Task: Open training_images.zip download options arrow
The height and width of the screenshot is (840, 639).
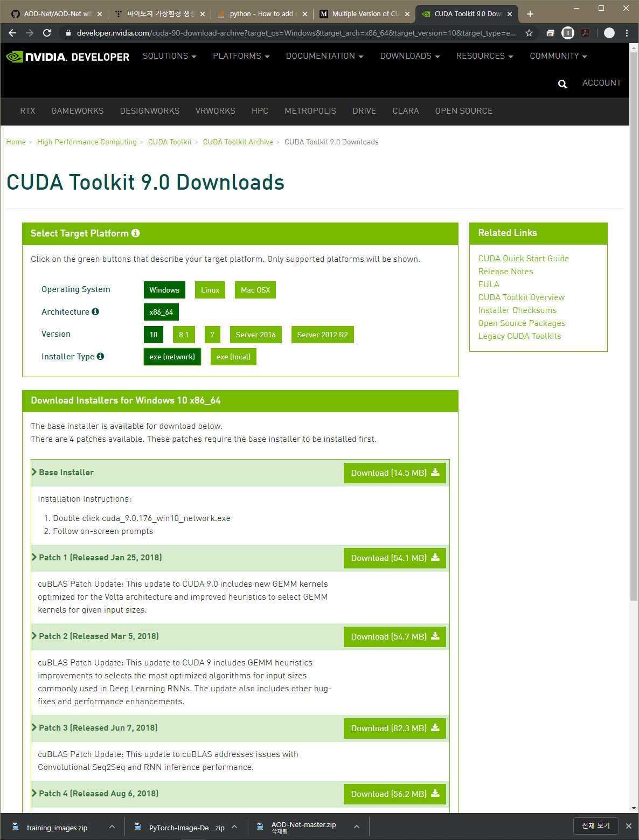Action: click(x=112, y=827)
